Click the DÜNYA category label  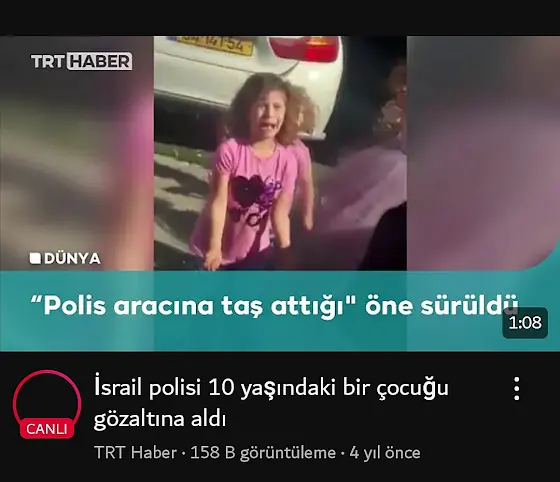(72, 258)
